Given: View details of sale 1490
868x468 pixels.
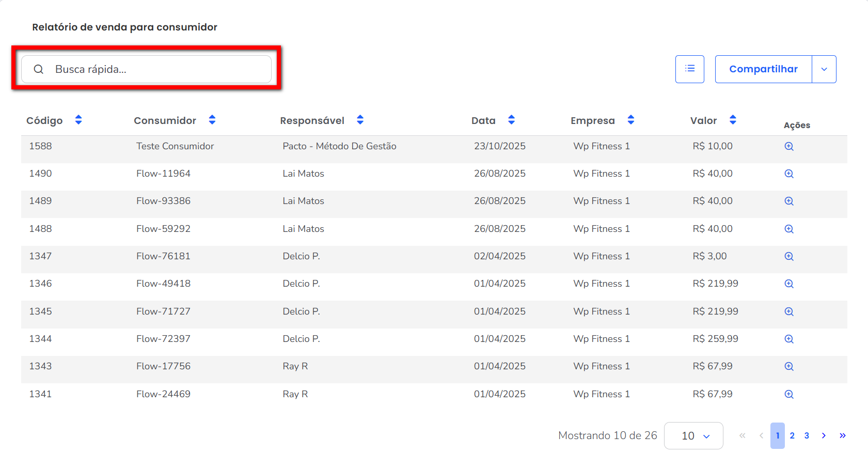Looking at the screenshot, I should [789, 174].
